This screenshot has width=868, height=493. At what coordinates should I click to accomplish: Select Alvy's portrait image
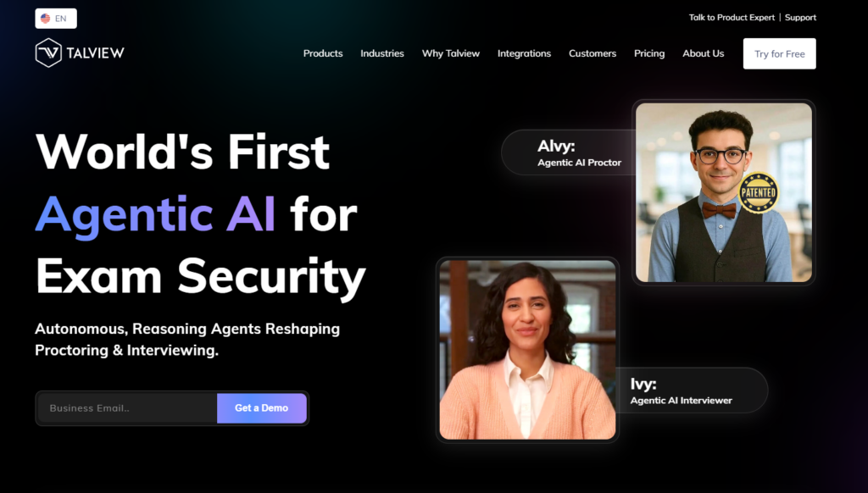(724, 192)
